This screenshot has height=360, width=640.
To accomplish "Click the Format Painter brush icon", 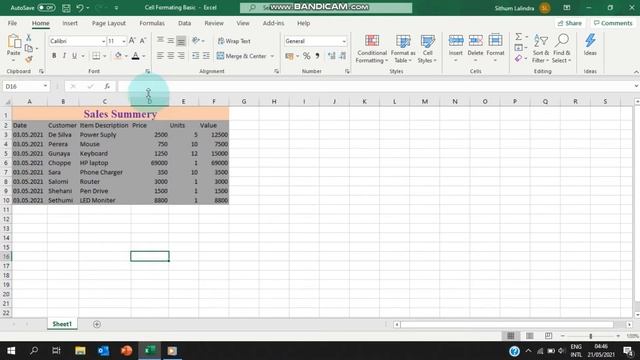I will 29,60.
